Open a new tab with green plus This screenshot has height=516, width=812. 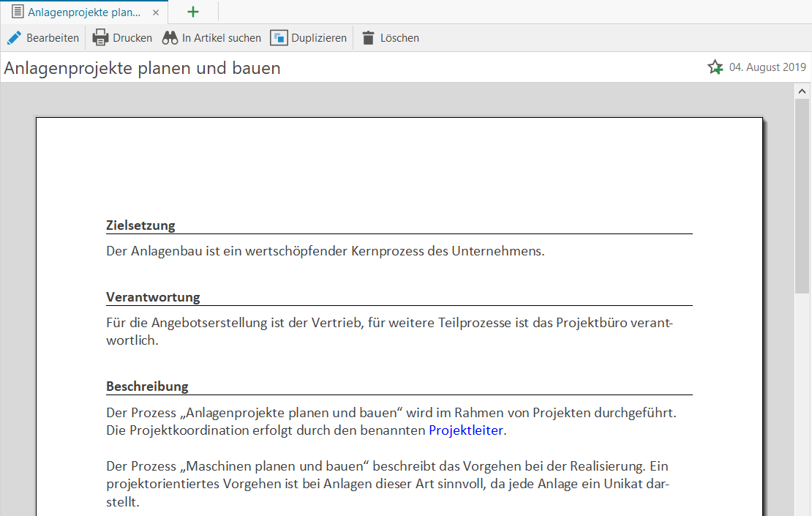[193, 12]
